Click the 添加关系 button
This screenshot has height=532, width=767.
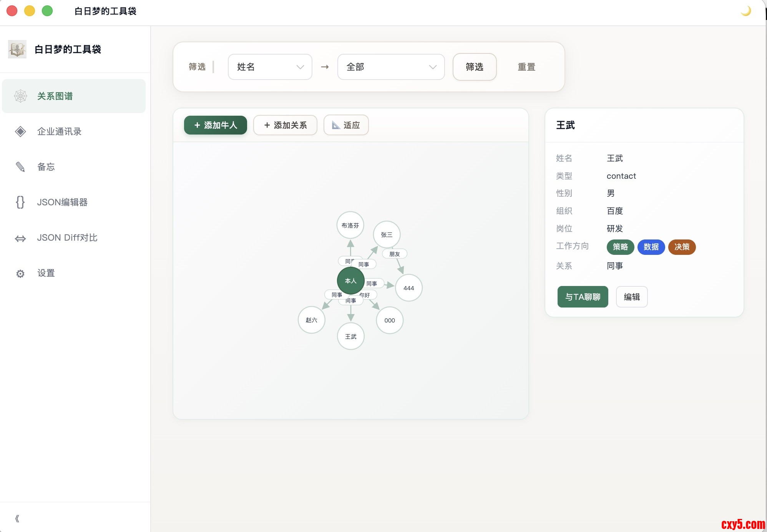[x=285, y=125]
